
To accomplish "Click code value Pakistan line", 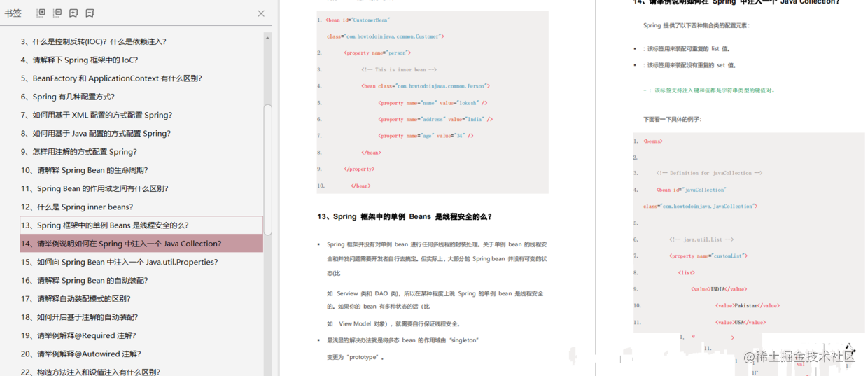I will tap(747, 305).
